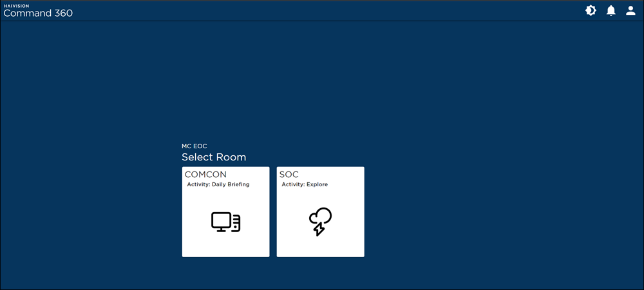Open the user account profile icon
The width and height of the screenshot is (644, 290).
point(631,11)
